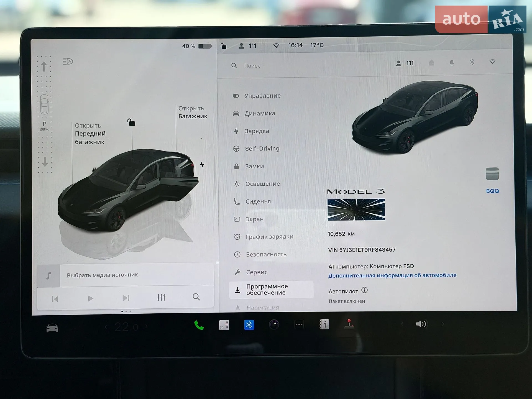
Task: Open the Bluetooth app in dock
Action: coord(249,325)
